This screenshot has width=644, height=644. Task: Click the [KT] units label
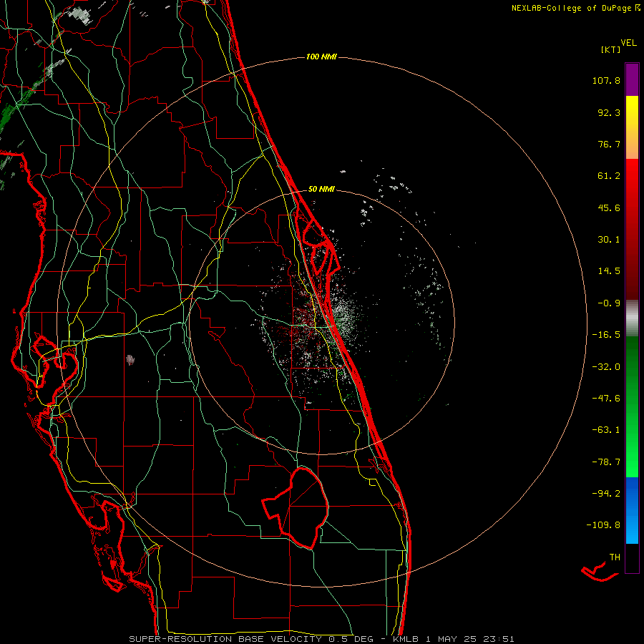coord(610,49)
